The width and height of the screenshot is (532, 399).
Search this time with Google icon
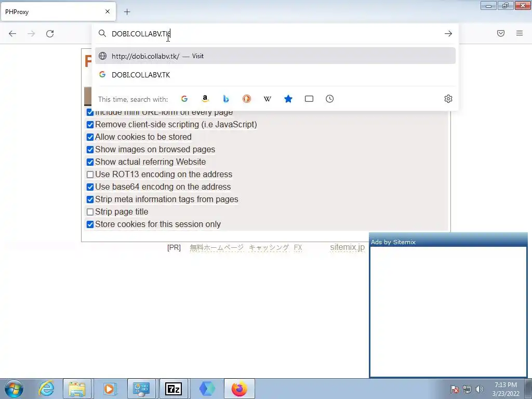coord(184,99)
